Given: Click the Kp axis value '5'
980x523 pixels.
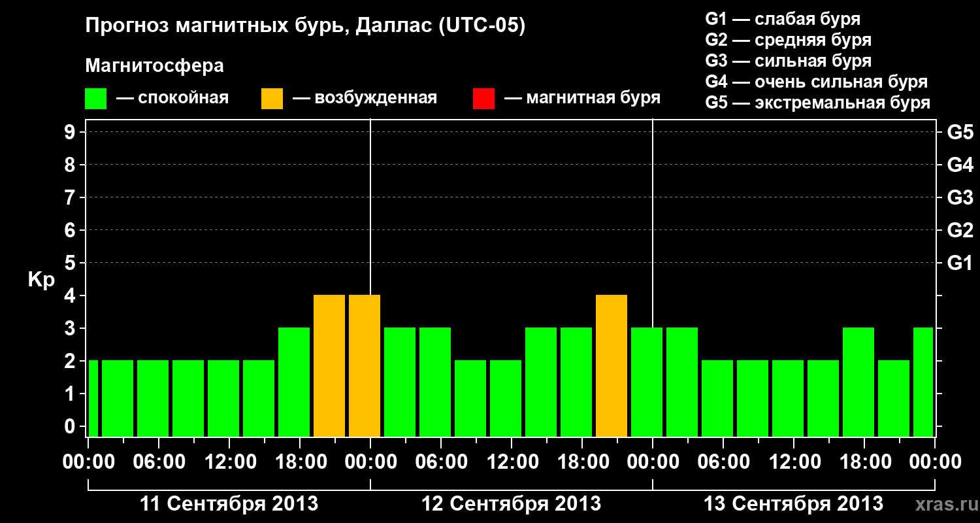Looking at the screenshot, I should point(71,263).
